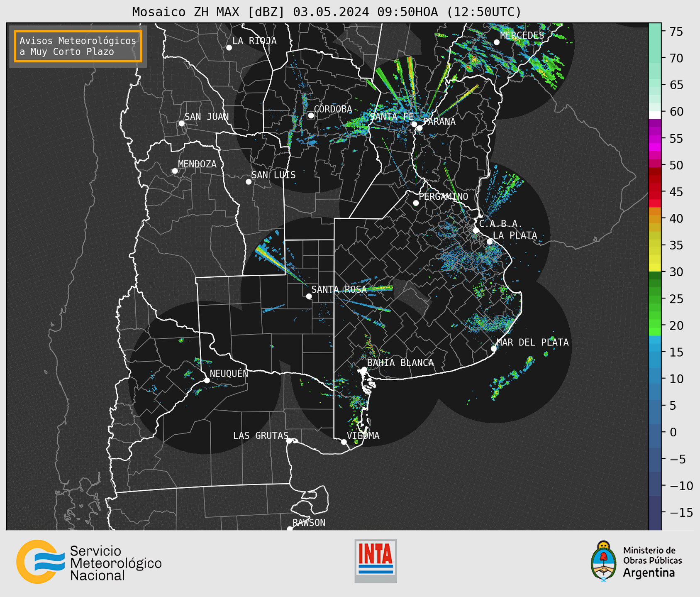The image size is (700, 597).
Task: Click the PARANÁ city marker dot
Action: (420, 128)
